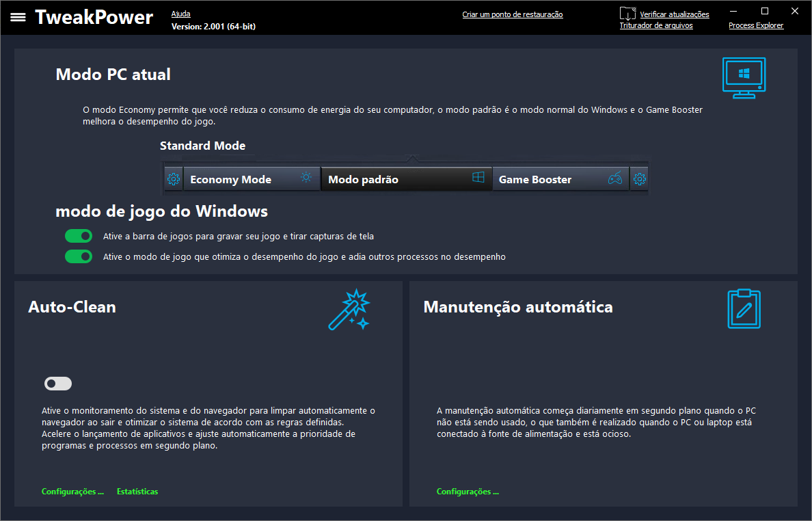The height and width of the screenshot is (521, 812).
Task: Click the TweakPower title logo
Action: 94,17
